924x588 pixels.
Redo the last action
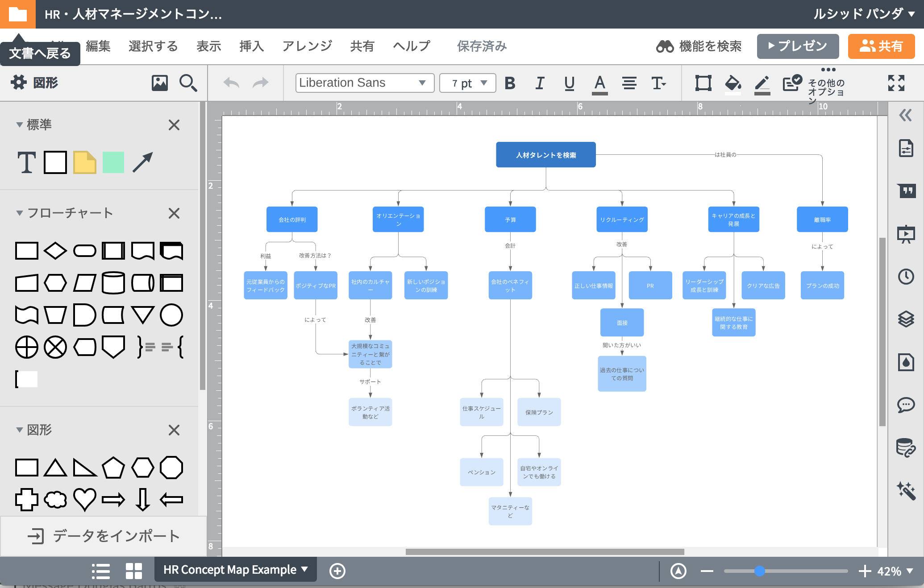(260, 83)
